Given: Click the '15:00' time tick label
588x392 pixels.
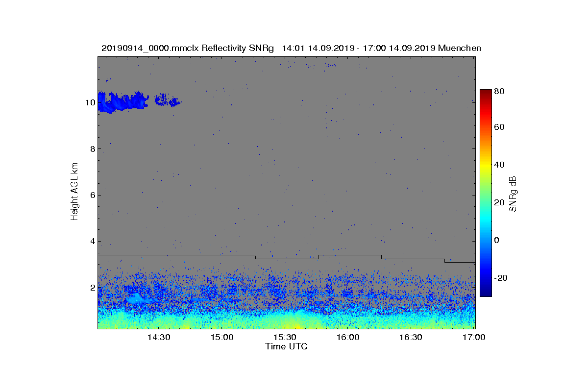Looking at the screenshot, I should [x=221, y=337].
